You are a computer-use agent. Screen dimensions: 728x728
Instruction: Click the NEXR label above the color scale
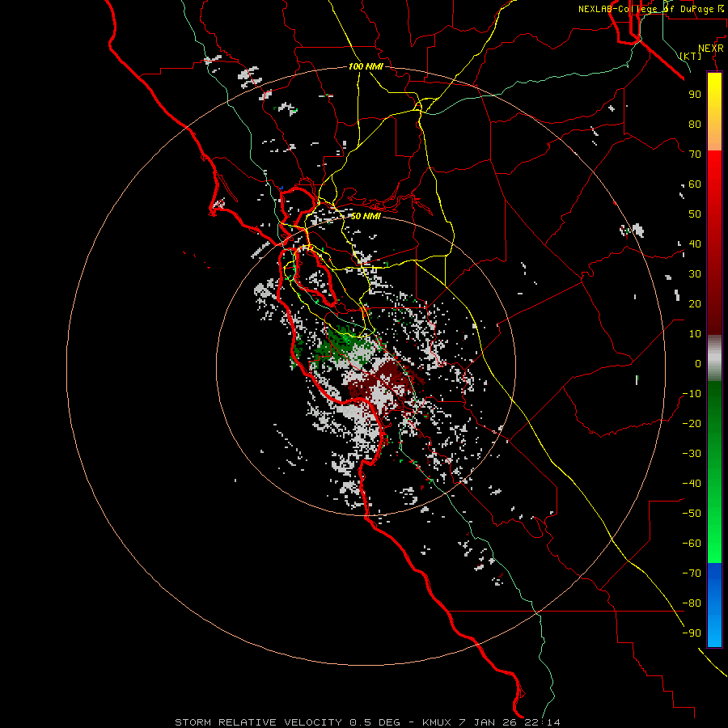(710, 49)
